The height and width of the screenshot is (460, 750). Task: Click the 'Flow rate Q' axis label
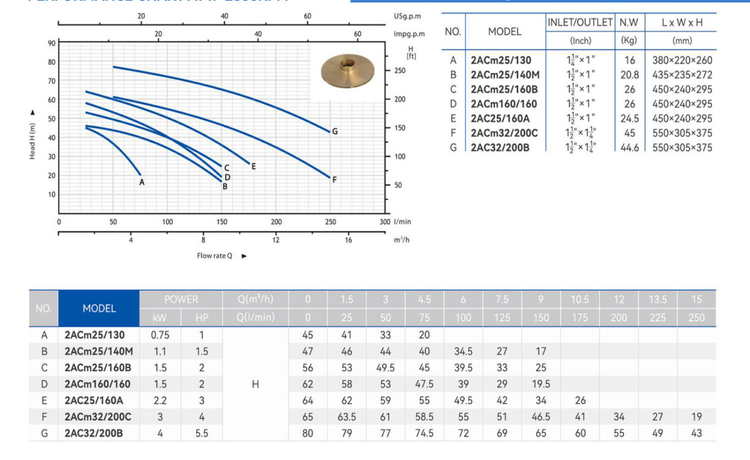pyautogui.click(x=214, y=256)
